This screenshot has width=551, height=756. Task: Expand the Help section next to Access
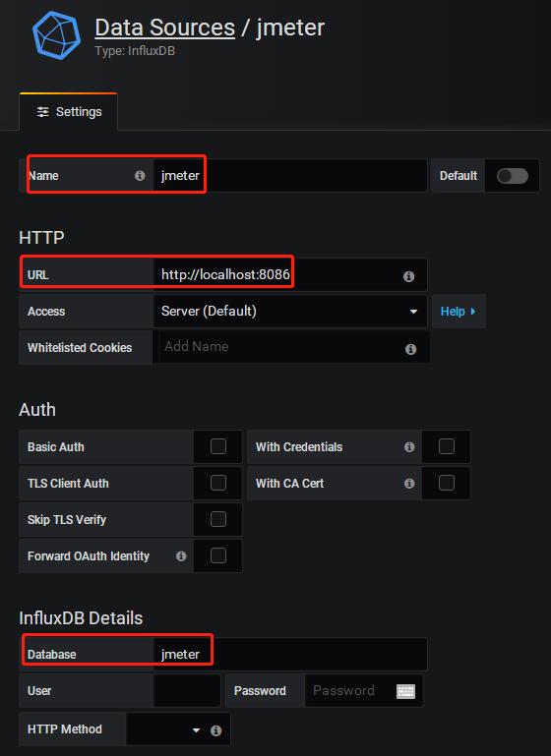coord(459,312)
